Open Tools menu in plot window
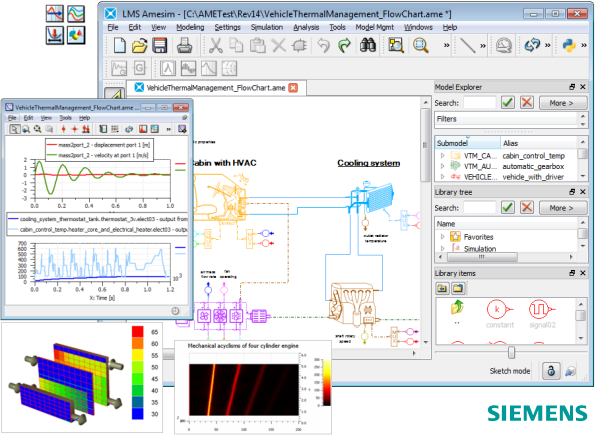600x435 pixels. (65, 118)
